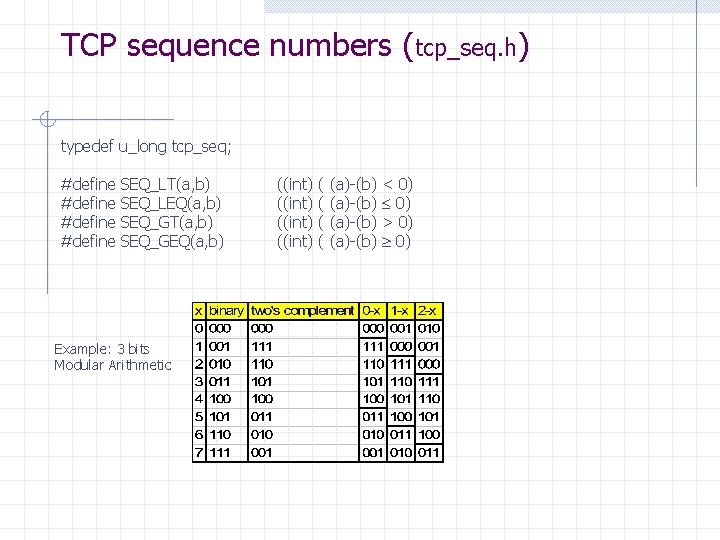This screenshot has width=720, height=540.
Task: Click the '2-x' column header
Action: [x=428, y=311]
